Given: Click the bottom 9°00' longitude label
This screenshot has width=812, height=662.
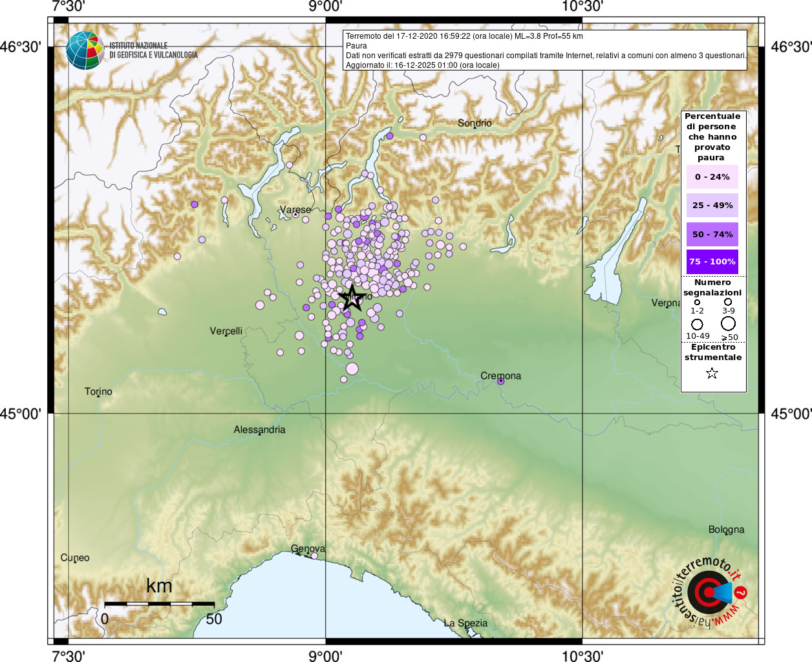Looking at the screenshot, I should pos(325,656).
